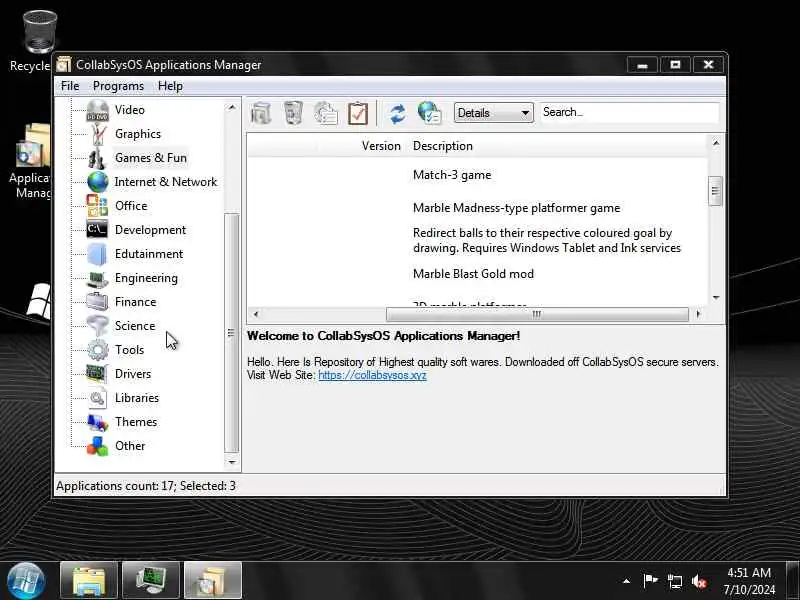Open the Help menu

(170, 86)
